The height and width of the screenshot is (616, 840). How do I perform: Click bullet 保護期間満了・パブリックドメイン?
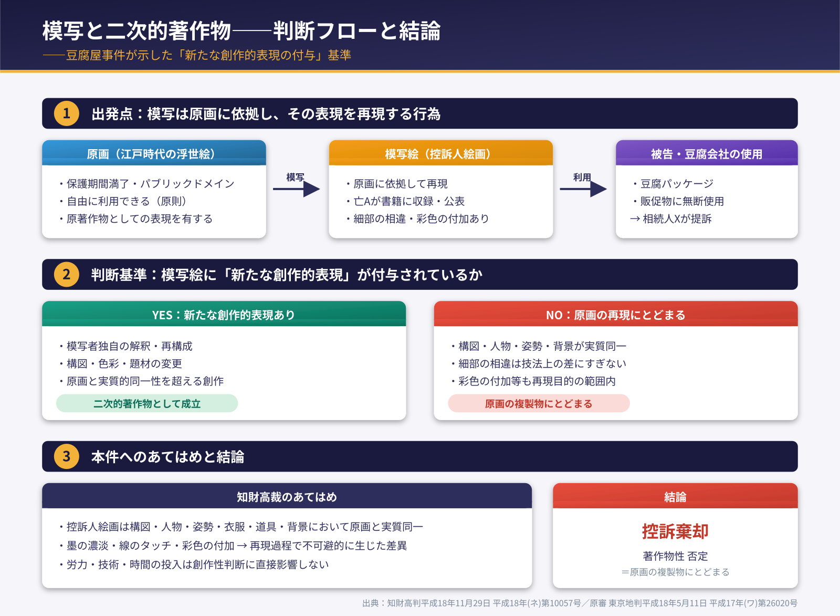(145, 184)
